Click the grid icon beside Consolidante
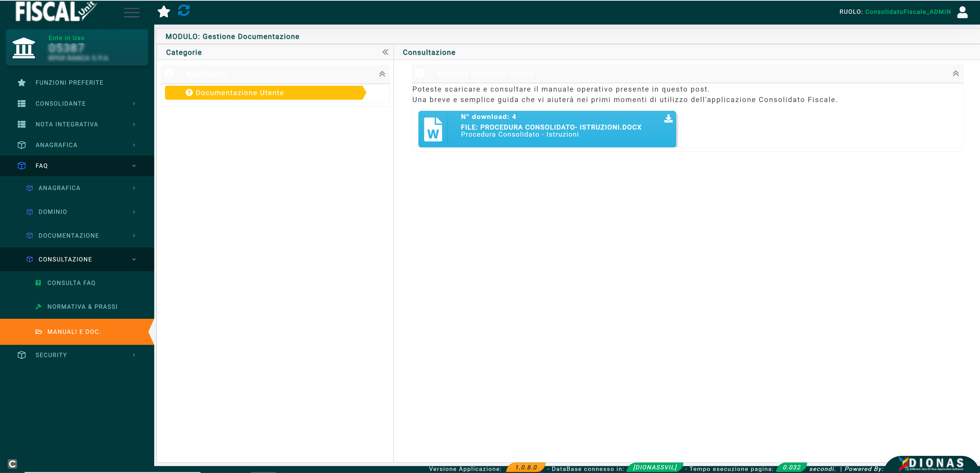This screenshot has height=473, width=980. pyautogui.click(x=22, y=104)
